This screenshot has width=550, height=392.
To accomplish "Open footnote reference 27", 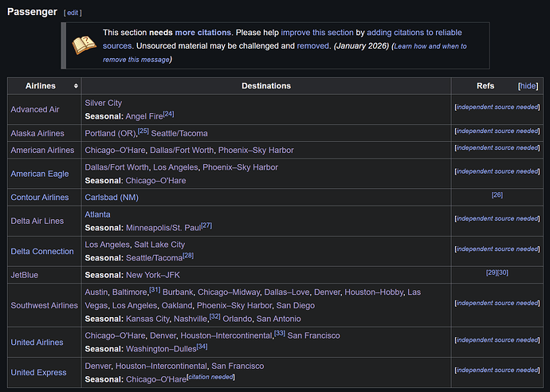I will 206,225.
